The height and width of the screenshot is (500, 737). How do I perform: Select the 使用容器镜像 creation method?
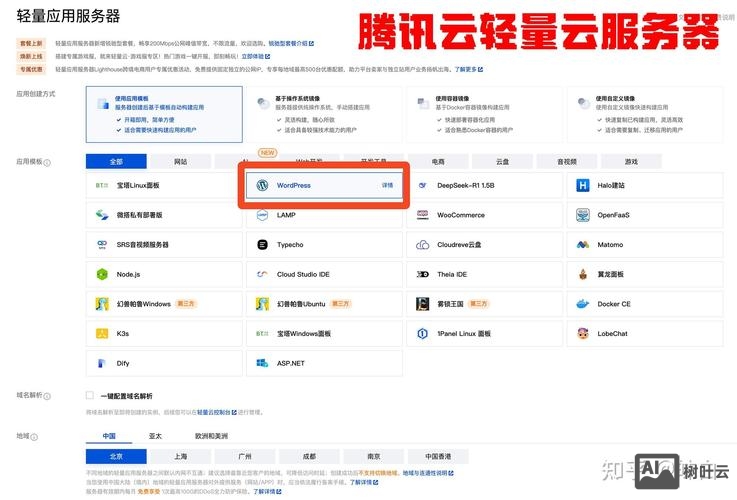point(485,114)
